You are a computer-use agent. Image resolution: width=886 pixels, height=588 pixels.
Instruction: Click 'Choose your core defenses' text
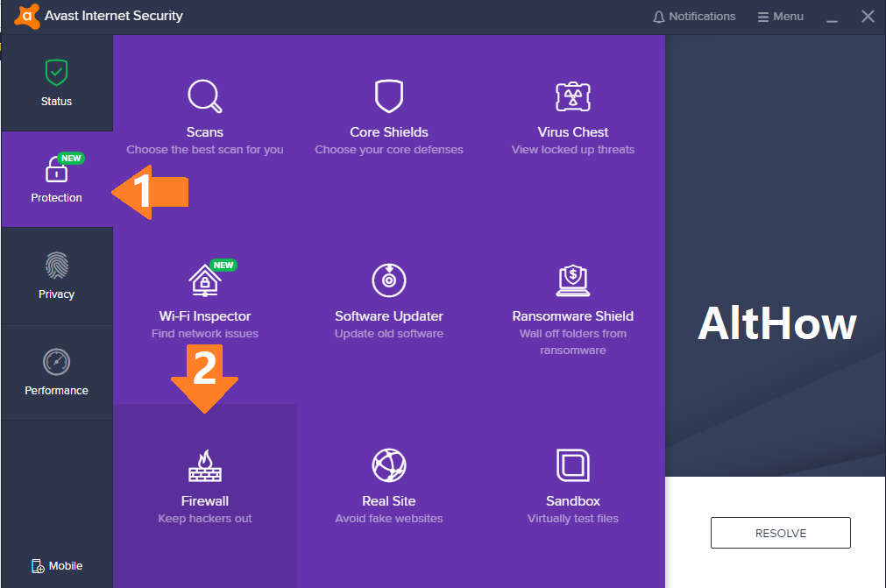pos(389,150)
